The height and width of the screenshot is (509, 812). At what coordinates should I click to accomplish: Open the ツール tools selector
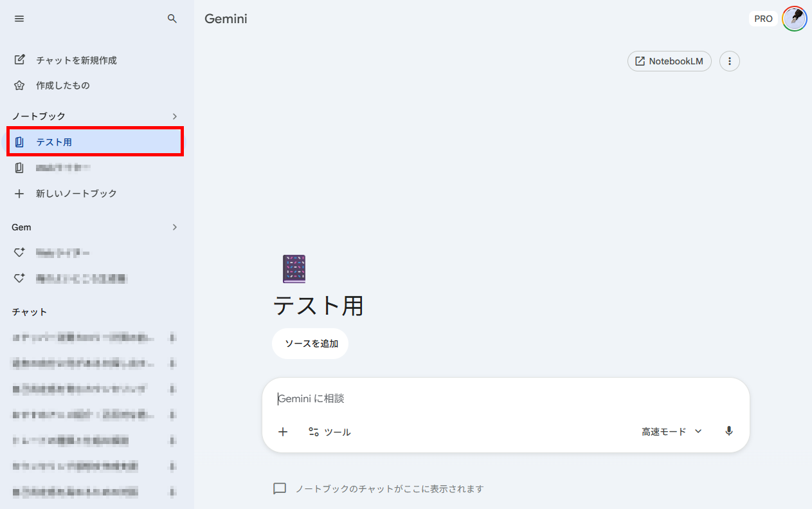click(329, 432)
